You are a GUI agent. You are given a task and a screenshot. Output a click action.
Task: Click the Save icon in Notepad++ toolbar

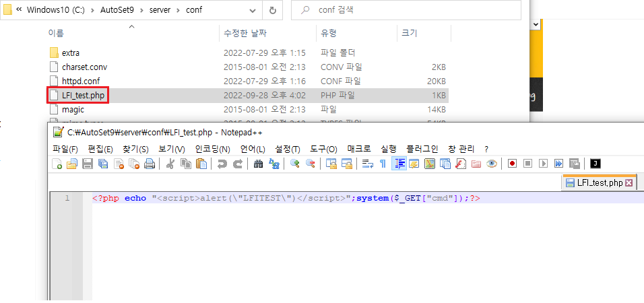(x=88, y=164)
